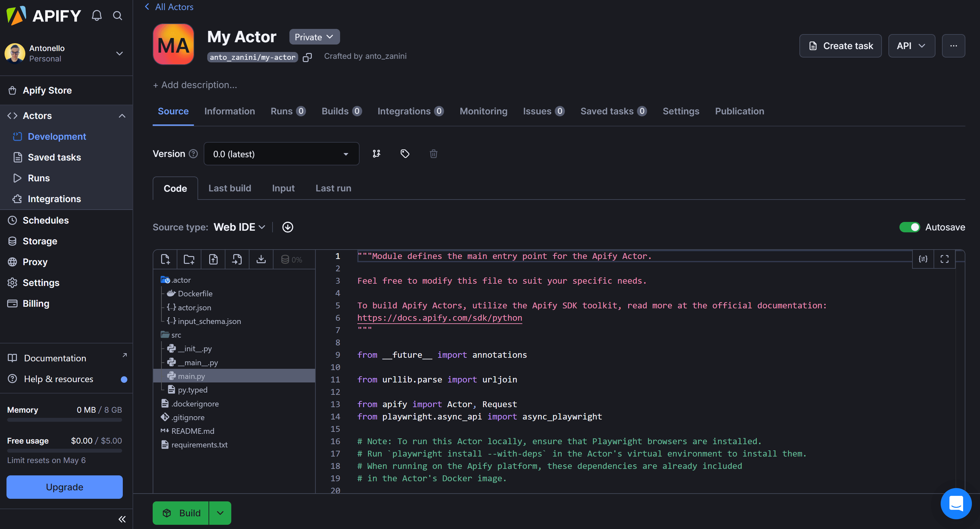Expand the code editor to fullscreen
Viewport: 980px width, 529px height.
(945, 259)
